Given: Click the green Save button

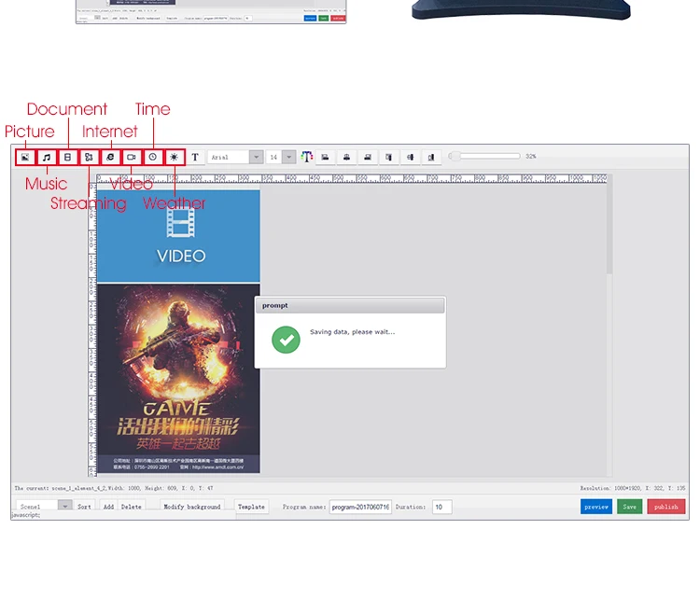Looking at the screenshot, I should 629,507.
